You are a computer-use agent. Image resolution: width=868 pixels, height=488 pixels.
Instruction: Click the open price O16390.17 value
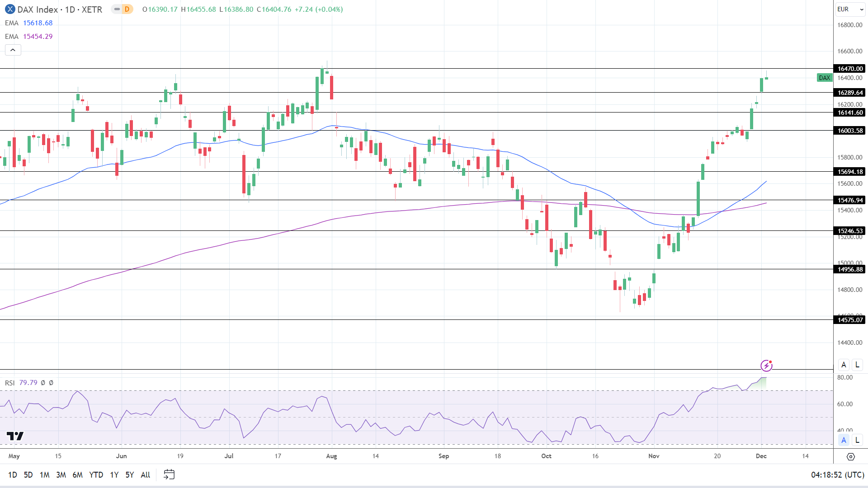pos(160,9)
